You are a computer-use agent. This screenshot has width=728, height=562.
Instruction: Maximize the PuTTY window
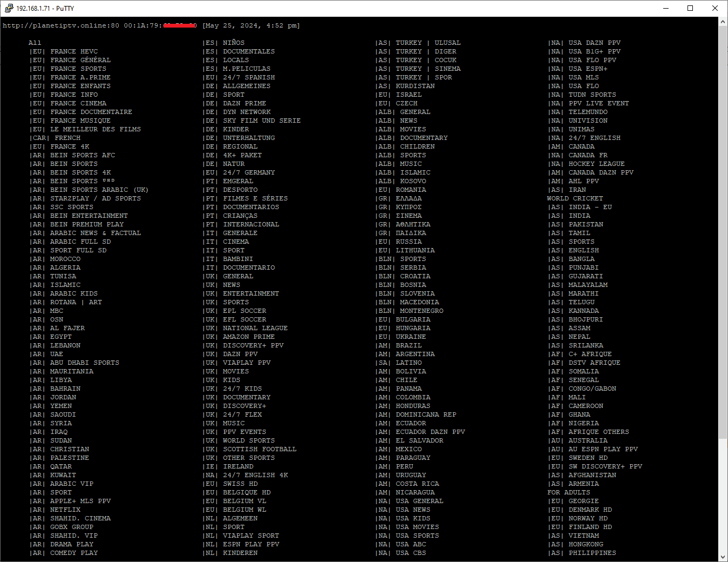click(x=690, y=8)
